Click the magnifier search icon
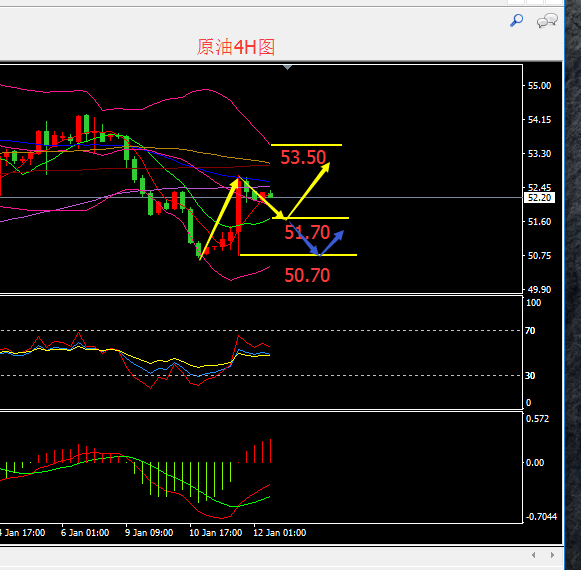Viewport: 581px width, 570px height. pyautogui.click(x=516, y=20)
